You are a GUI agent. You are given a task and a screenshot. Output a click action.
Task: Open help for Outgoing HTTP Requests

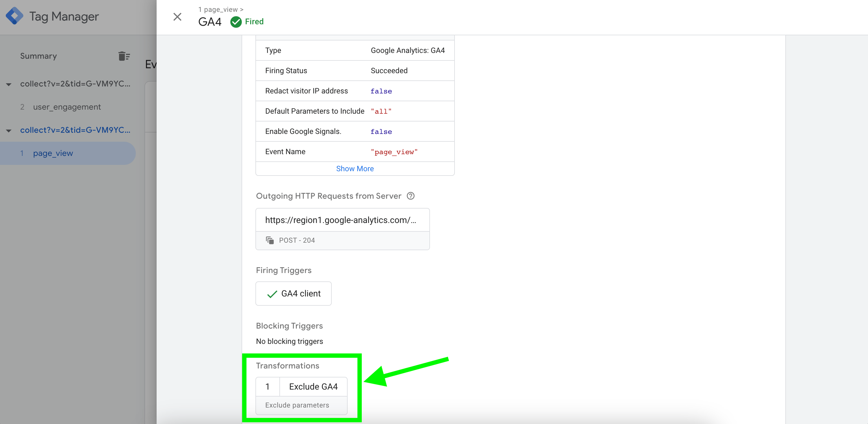click(x=410, y=196)
